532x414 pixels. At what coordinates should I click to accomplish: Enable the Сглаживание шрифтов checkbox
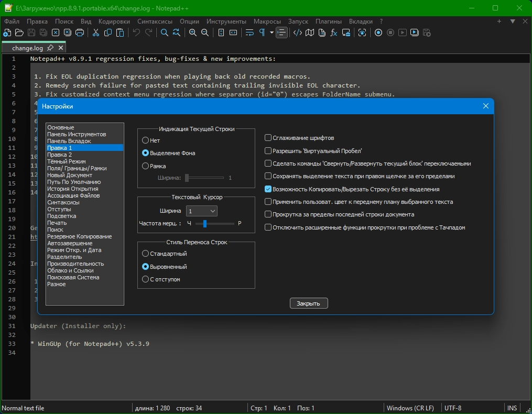(x=268, y=138)
